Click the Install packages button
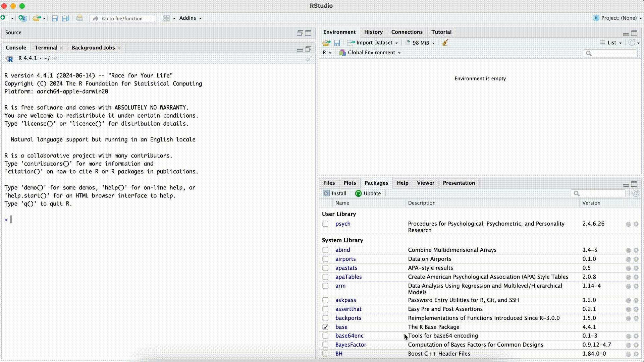The image size is (644, 362). coord(335,193)
